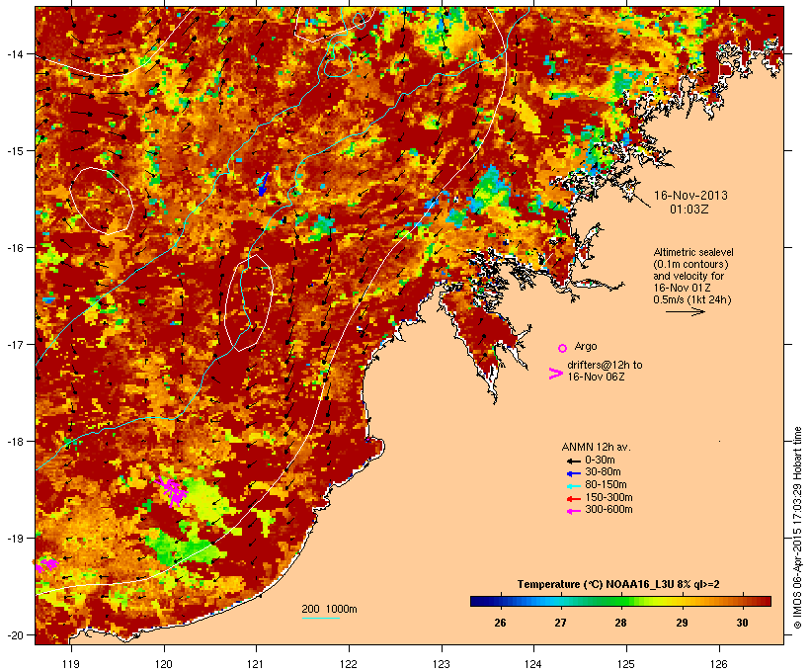Screen dimensions: 810x672
Task: Click the colorbar tick label 29
Action: (x=682, y=623)
